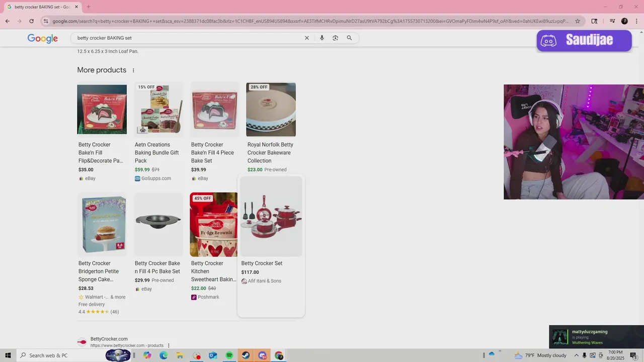This screenshot has height=362, width=644.
Task: Open the media control icon in Chrome toolbar
Action: pos(612,21)
